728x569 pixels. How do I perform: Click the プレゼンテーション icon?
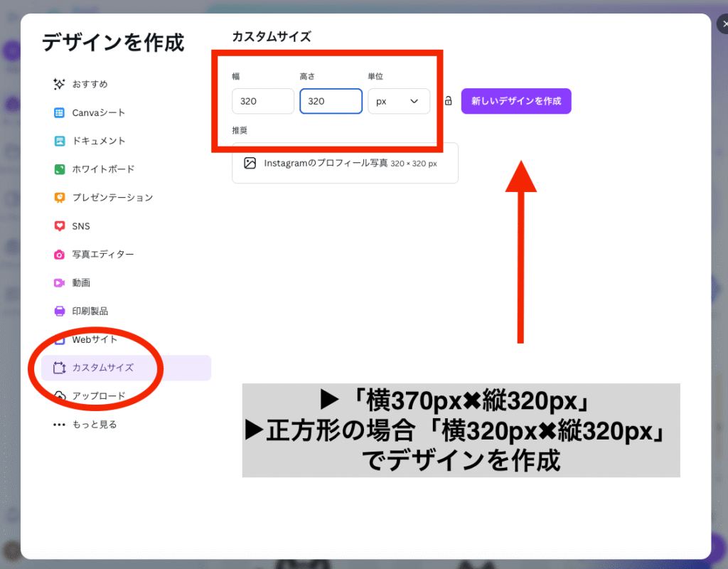60,198
